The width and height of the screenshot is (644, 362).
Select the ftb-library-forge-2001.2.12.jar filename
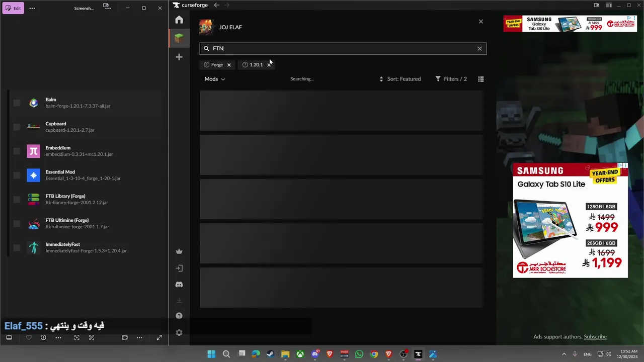coord(76,203)
